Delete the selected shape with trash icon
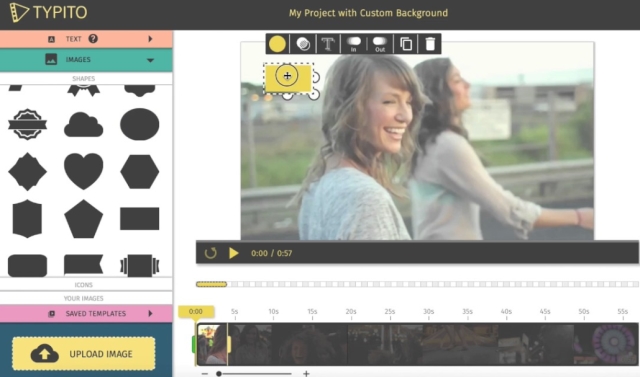The height and width of the screenshot is (377, 640). (x=430, y=44)
